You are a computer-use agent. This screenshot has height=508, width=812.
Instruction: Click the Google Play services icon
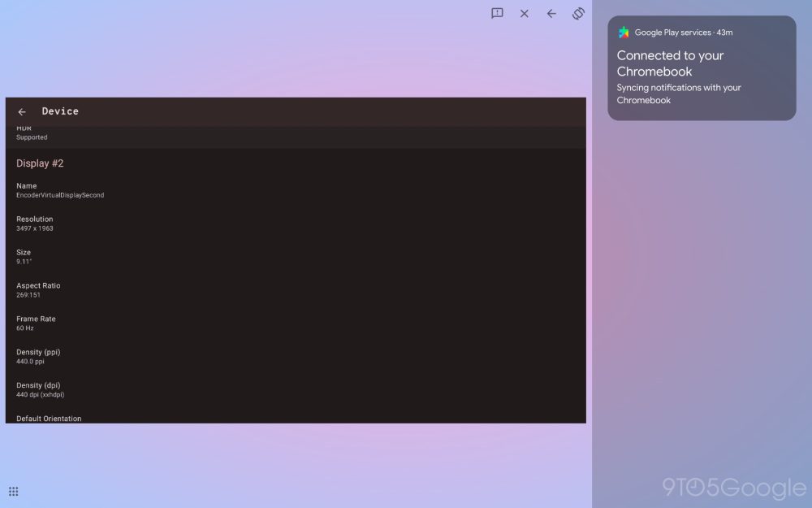point(624,33)
